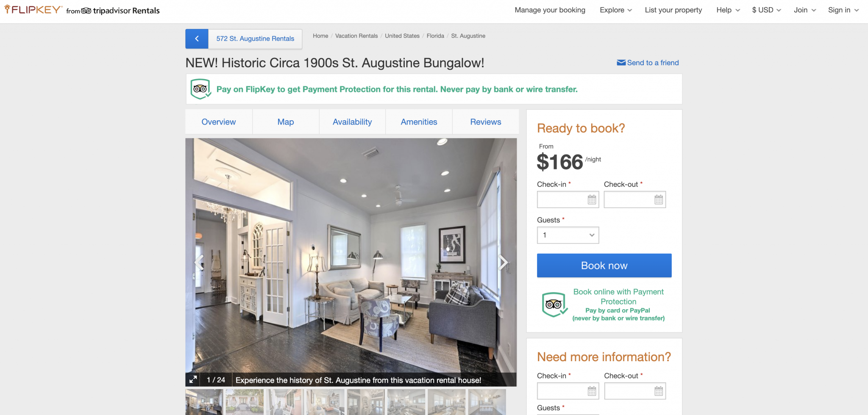Screen dimensions: 868x415
Task: Show next photo with right arrow
Action: click(x=503, y=263)
